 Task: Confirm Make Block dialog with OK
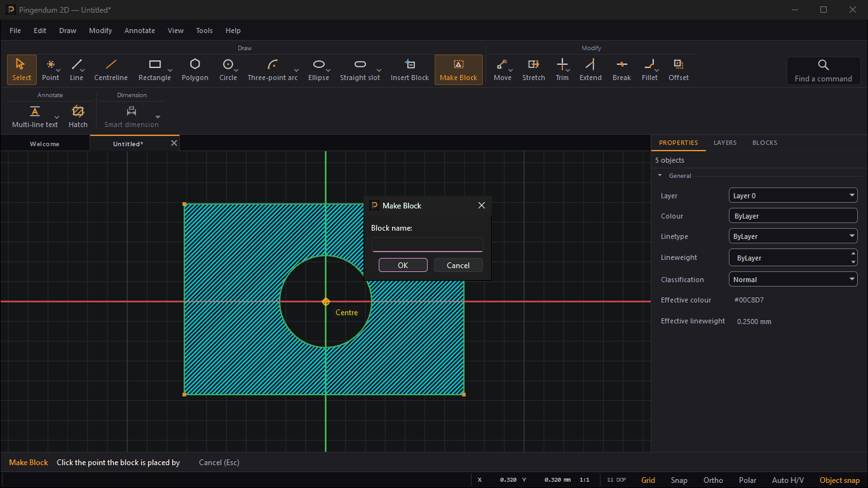pyautogui.click(x=403, y=266)
